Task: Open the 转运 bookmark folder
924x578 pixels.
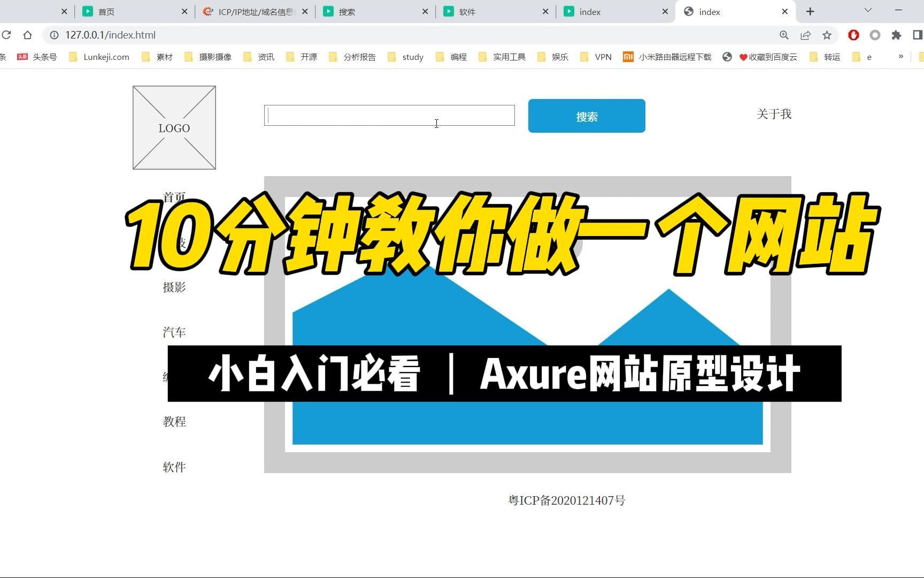Action: [x=825, y=57]
